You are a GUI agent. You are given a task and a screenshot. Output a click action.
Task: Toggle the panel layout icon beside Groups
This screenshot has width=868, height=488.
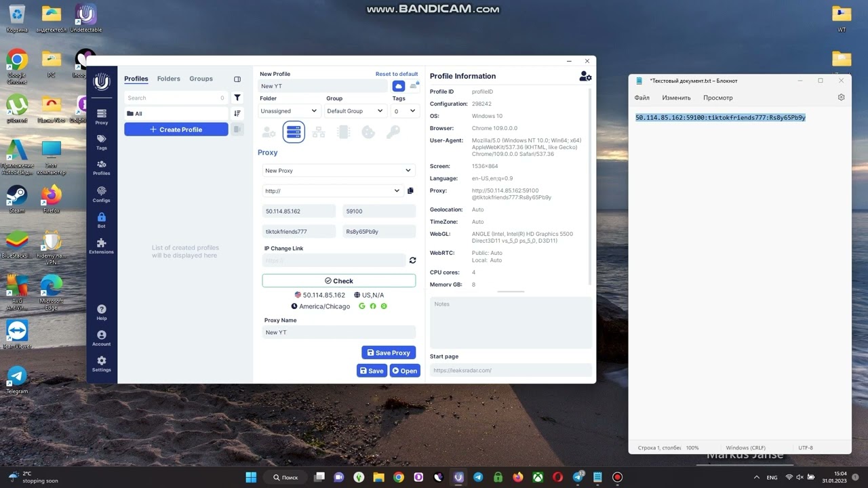click(x=237, y=79)
